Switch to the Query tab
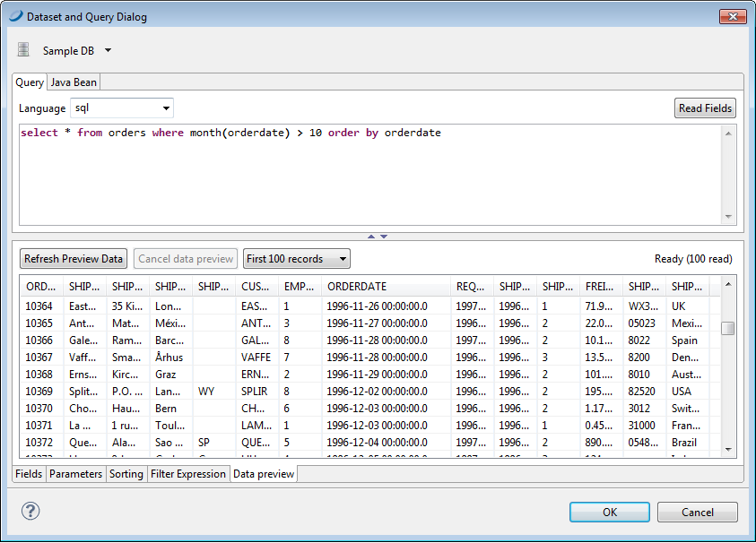The width and height of the screenshot is (756, 543). [30, 82]
